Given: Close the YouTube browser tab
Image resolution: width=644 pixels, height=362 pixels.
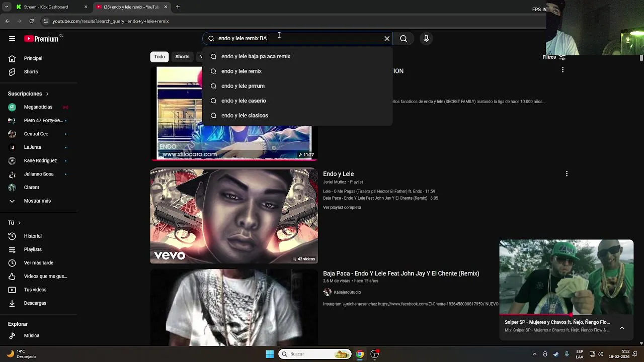Looking at the screenshot, I should click(x=165, y=7).
